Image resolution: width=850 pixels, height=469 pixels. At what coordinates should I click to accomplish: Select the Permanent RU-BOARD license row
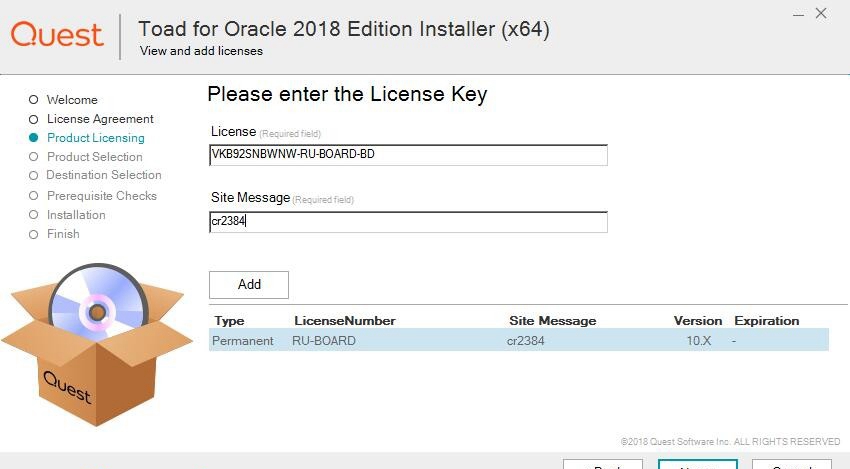coord(519,340)
